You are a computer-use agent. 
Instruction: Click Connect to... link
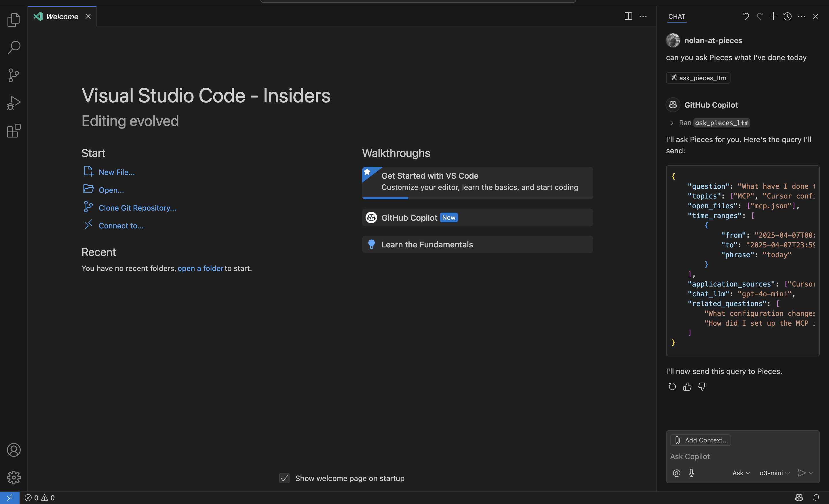pos(121,226)
